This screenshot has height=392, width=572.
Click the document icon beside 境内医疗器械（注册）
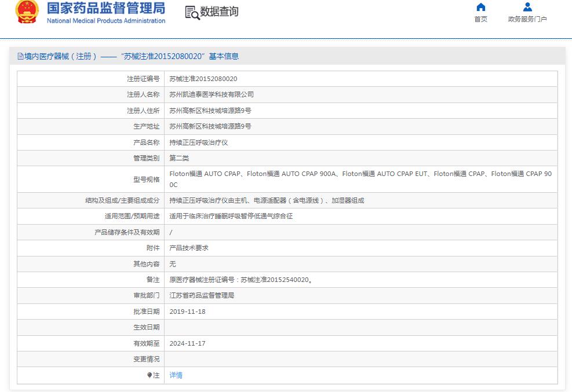point(21,56)
